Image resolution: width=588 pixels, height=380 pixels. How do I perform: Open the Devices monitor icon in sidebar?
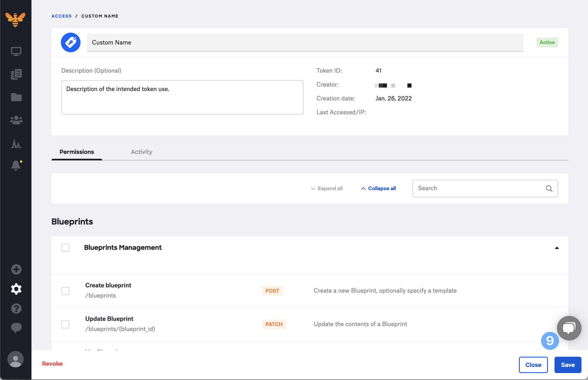pos(16,51)
